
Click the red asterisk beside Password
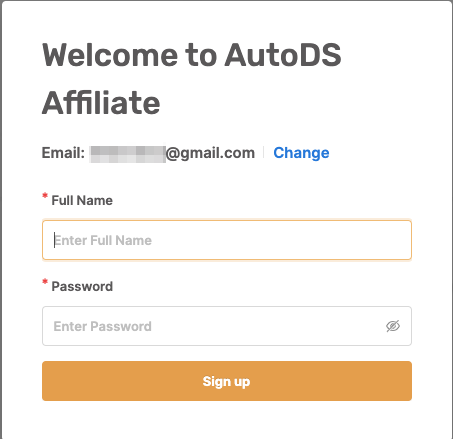click(x=45, y=282)
